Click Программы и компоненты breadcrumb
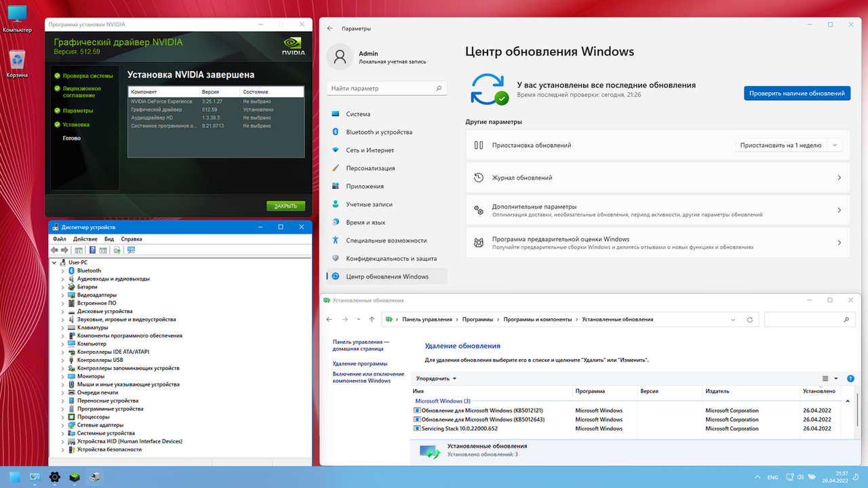This screenshot has height=488, width=868. [x=538, y=319]
